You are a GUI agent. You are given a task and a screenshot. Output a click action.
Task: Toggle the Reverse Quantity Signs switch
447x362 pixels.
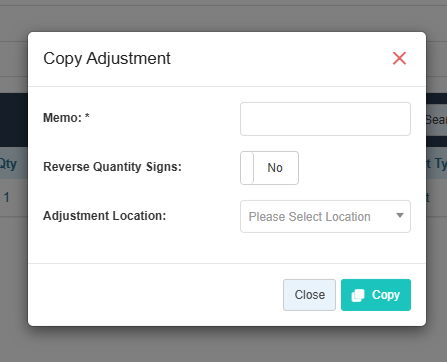click(269, 168)
